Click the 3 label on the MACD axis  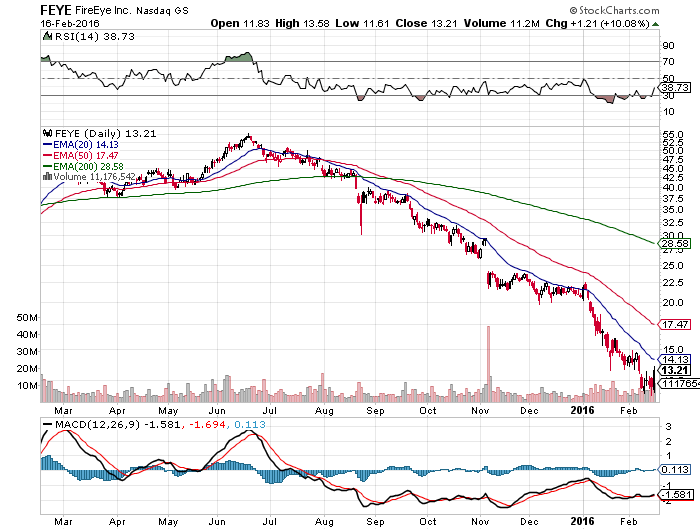(x=668, y=427)
